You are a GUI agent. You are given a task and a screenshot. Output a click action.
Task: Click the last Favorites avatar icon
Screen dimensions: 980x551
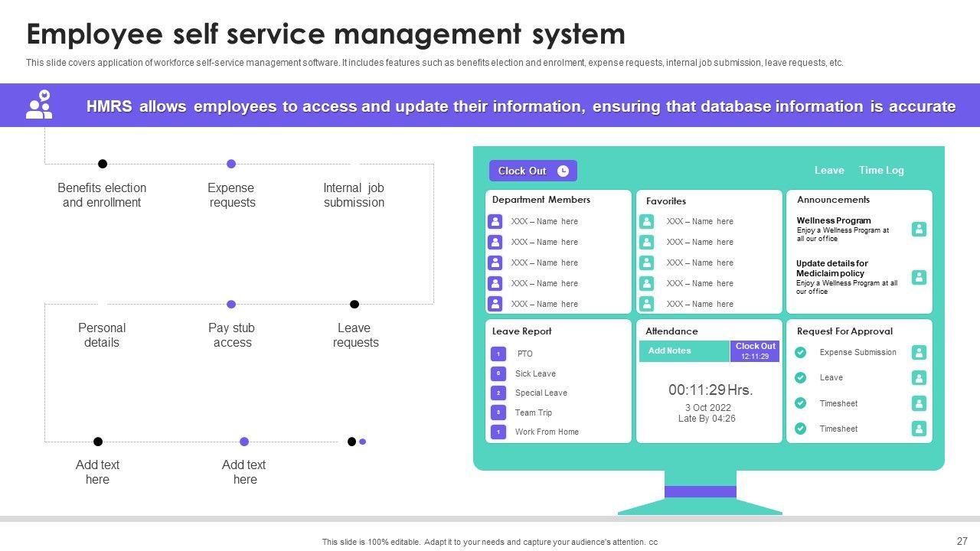click(647, 304)
